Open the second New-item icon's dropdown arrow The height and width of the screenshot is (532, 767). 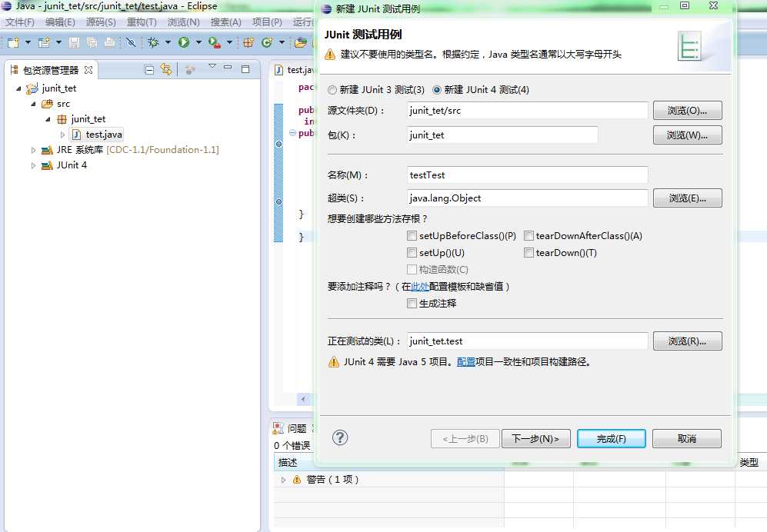click(58, 42)
